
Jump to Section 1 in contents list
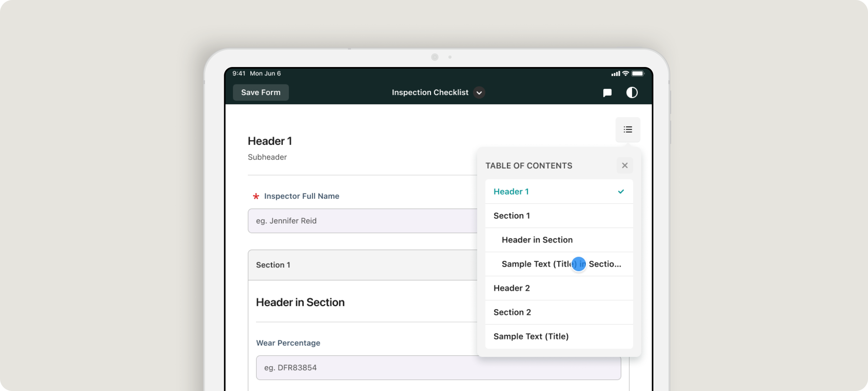click(x=512, y=216)
